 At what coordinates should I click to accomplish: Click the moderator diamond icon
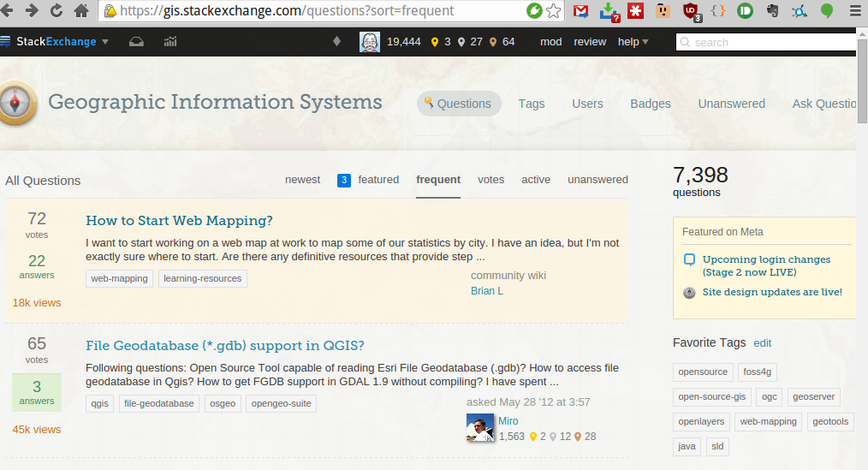[x=336, y=41]
